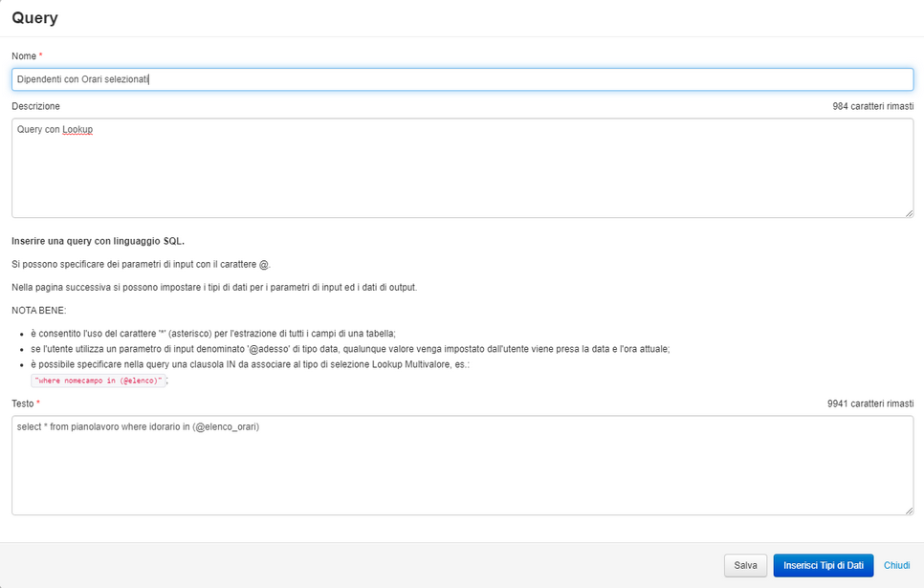Image resolution: width=924 pixels, height=588 pixels.
Task: Click the Query dialog heading
Action: point(34,17)
